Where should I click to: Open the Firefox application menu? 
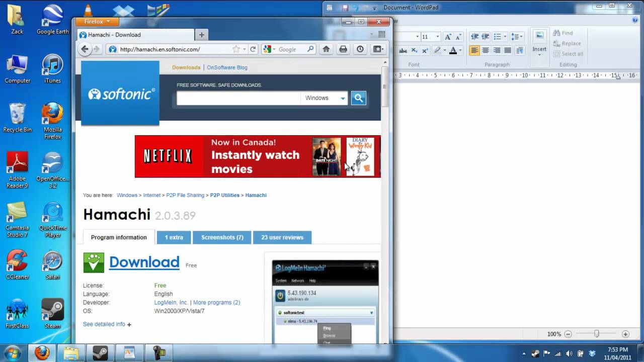pyautogui.click(x=97, y=22)
